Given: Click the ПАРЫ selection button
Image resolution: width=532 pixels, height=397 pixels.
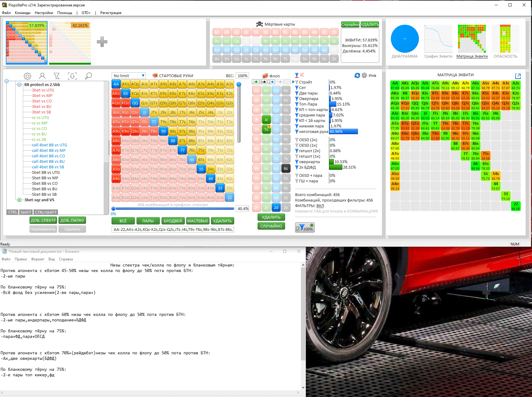Looking at the screenshot, I should (148, 221).
